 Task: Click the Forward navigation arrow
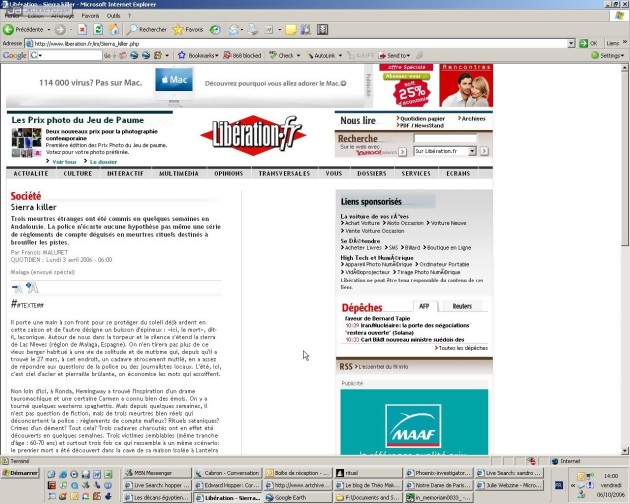point(60,29)
